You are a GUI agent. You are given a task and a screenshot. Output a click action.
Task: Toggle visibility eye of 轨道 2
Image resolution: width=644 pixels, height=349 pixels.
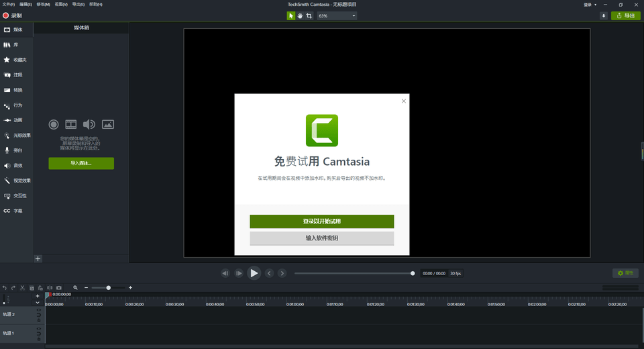coord(39,311)
